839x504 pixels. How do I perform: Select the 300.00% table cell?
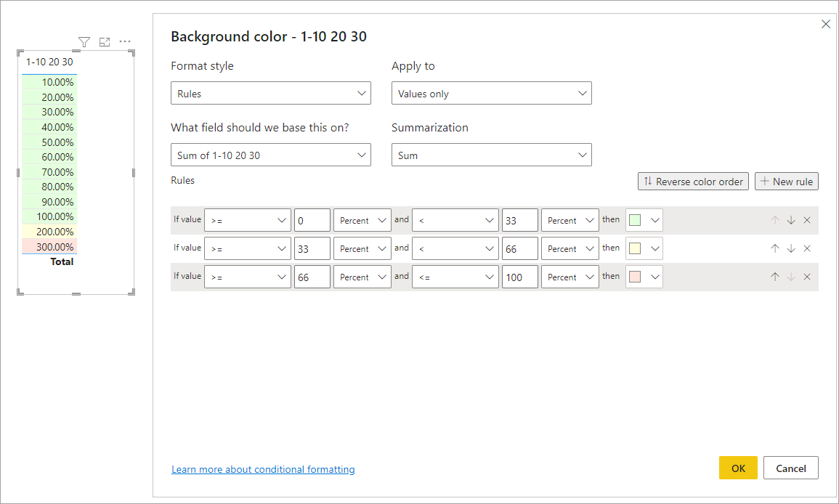tap(50, 247)
